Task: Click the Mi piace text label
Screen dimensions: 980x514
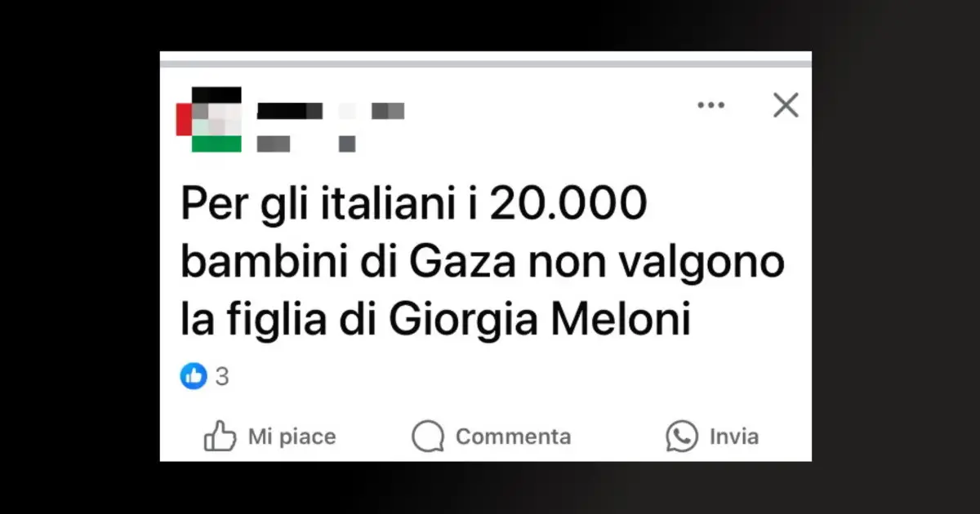Action: (292, 436)
